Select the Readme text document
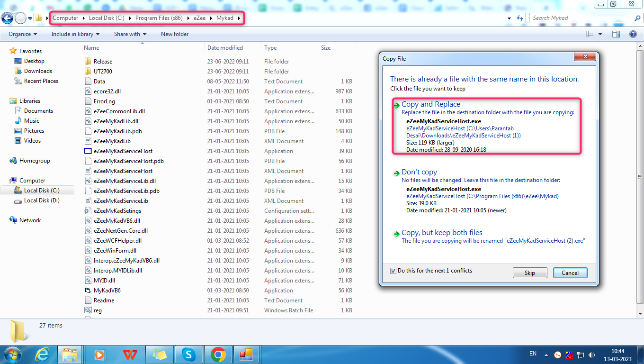This screenshot has height=364, width=644. tap(104, 300)
